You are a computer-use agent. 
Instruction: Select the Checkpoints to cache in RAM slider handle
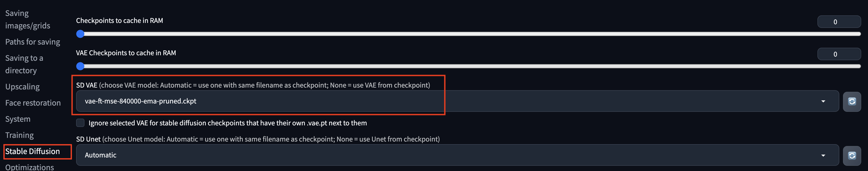[80, 34]
